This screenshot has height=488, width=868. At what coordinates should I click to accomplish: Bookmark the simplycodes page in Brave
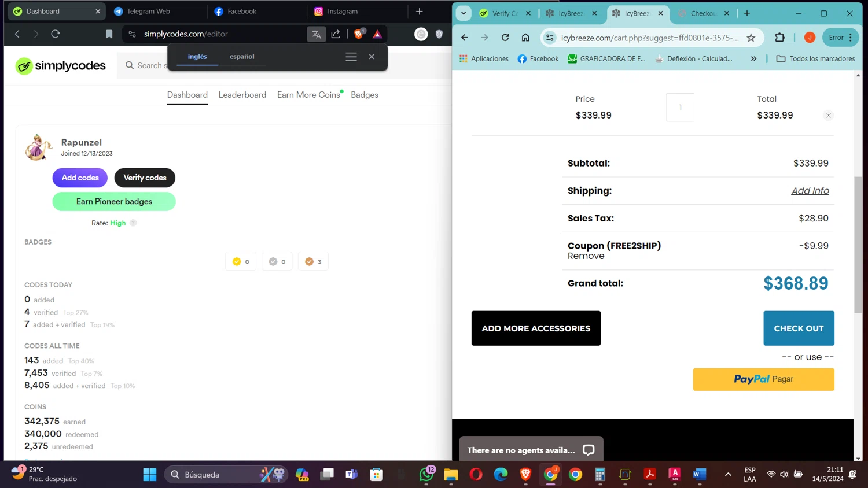coord(109,34)
